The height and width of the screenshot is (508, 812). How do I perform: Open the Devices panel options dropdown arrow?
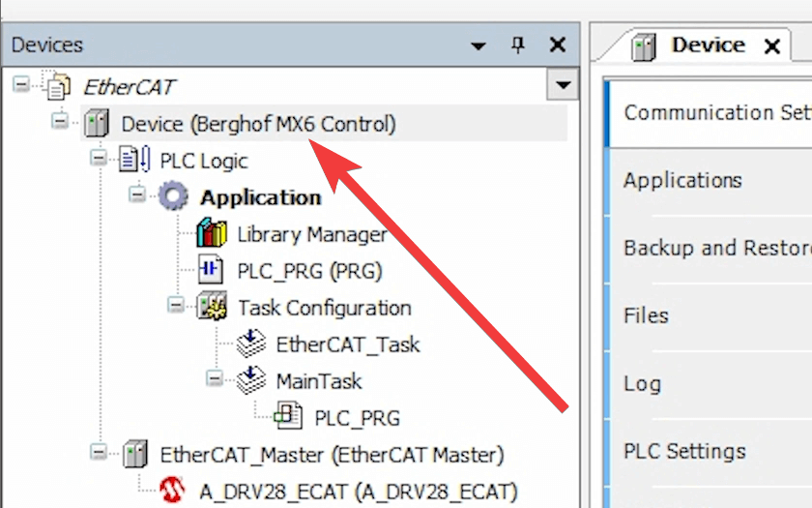pos(478,45)
